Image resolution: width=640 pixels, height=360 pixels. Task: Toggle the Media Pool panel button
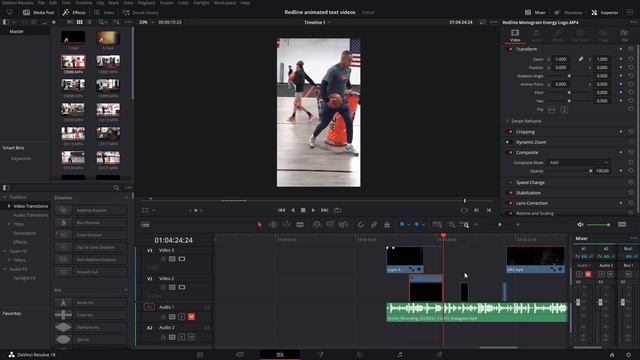38,12
